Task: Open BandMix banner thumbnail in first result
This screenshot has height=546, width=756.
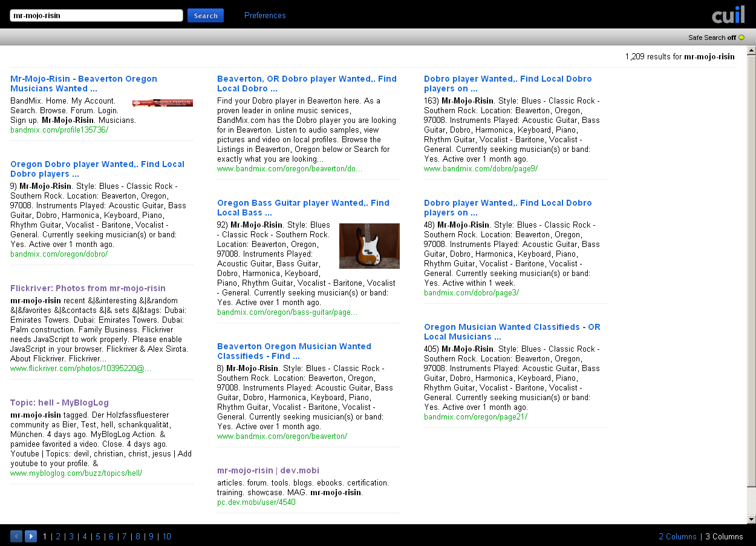Action: click(x=163, y=103)
